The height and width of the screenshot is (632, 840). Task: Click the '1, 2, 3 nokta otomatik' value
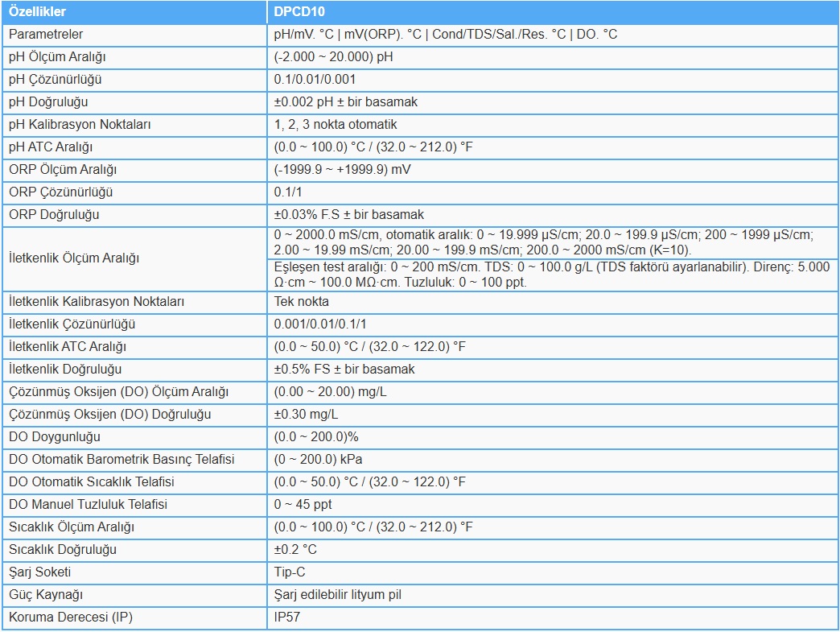tap(336, 124)
